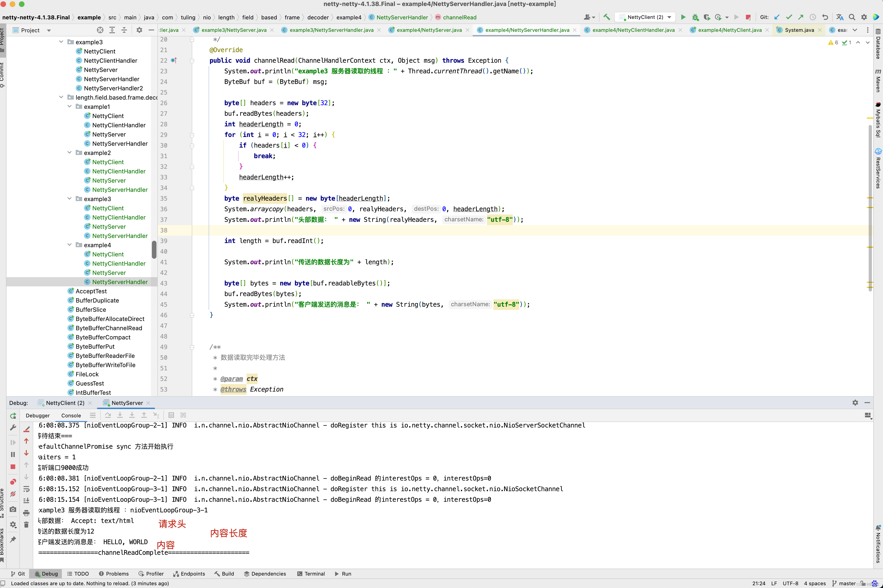Click Rerun NettyServer icon in debug panel
Image resolution: width=883 pixels, height=588 pixels.
(13, 416)
